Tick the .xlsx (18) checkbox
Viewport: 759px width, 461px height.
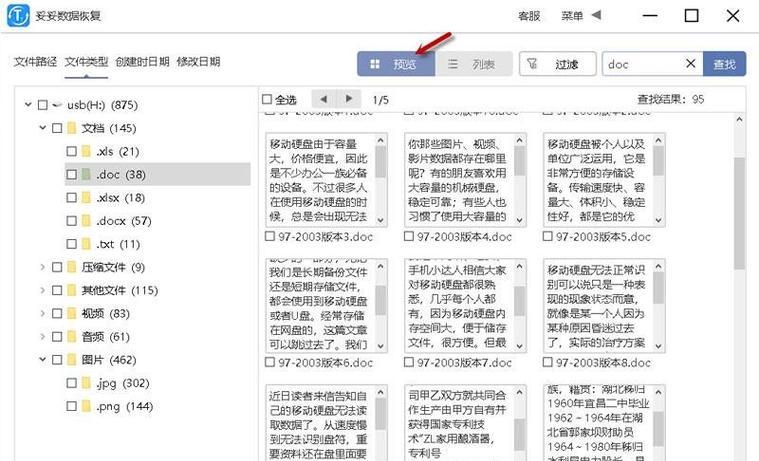pos(72,198)
